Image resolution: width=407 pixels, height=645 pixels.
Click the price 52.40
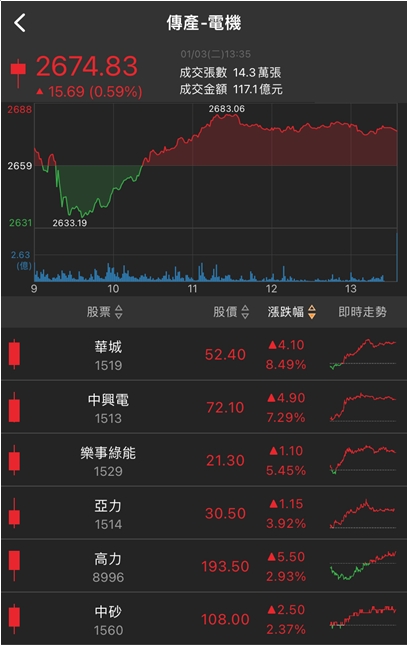pos(226,355)
